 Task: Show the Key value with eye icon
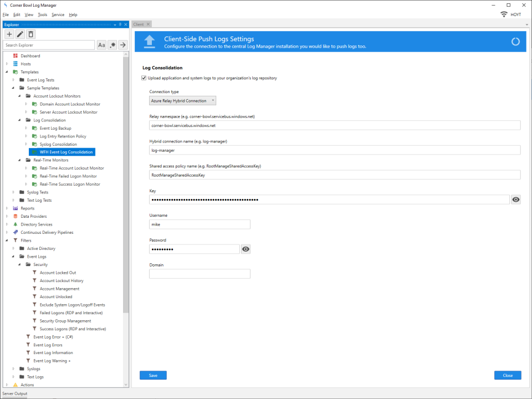(516, 199)
